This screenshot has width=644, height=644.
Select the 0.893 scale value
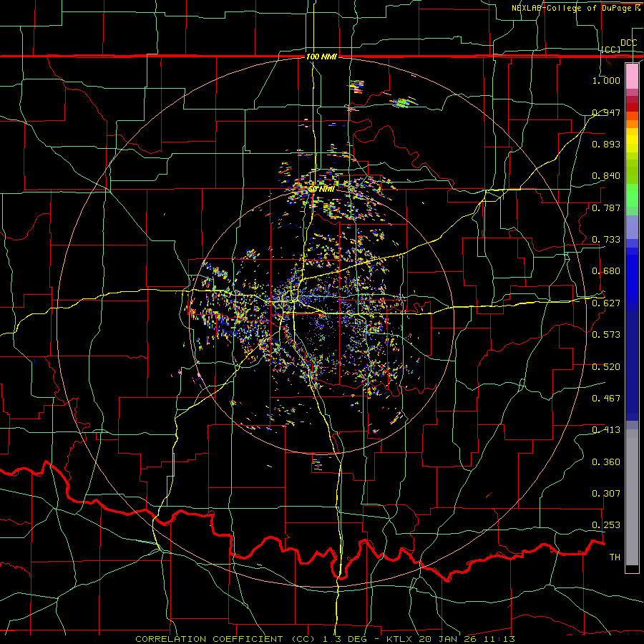[x=606, y=144]
